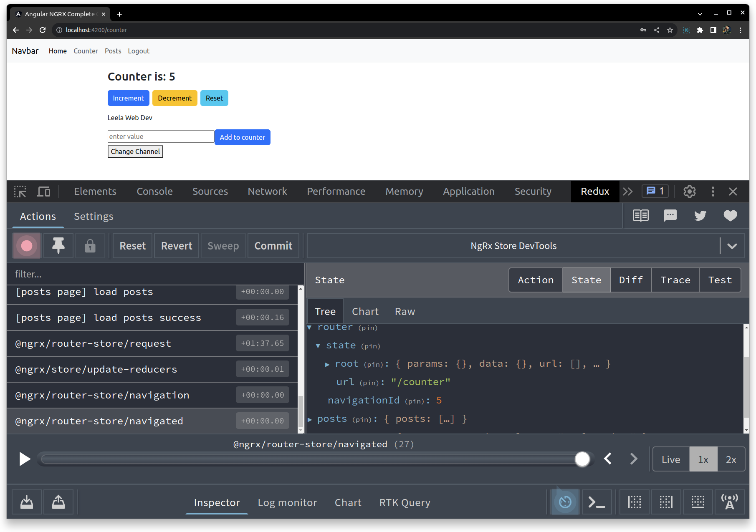Click the export state download icon

tap(26, 502)
